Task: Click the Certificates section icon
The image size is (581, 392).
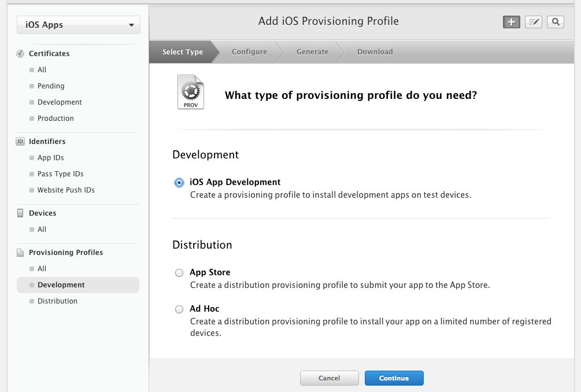Action: pos(20,54)
